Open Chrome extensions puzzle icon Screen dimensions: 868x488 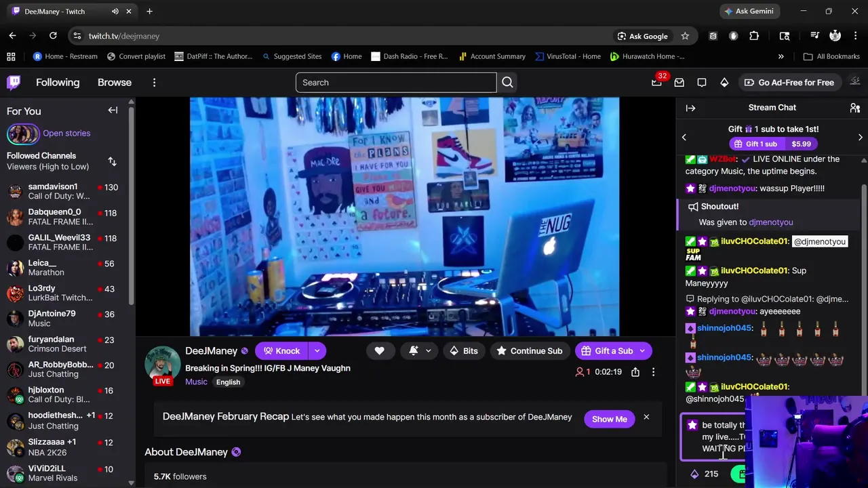(754, 36)
